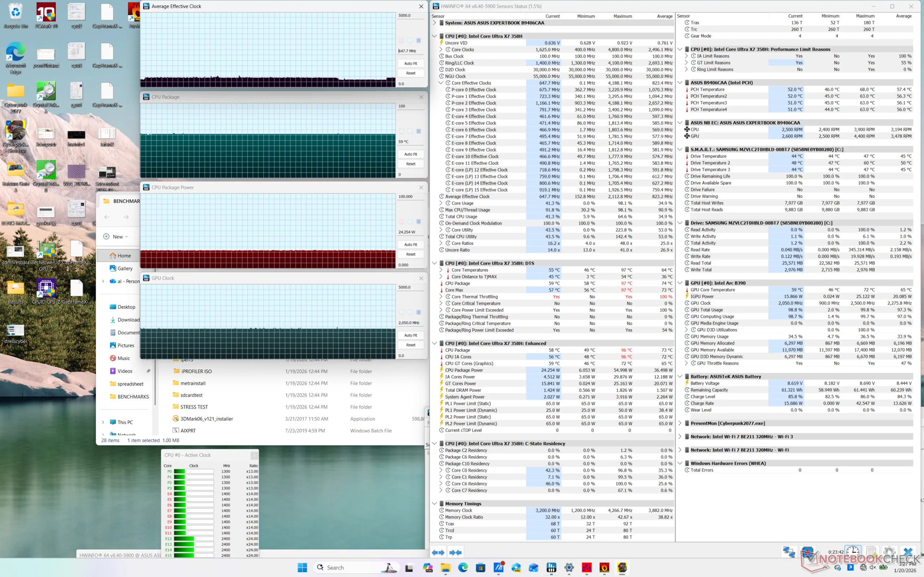Collapse the CPU DTS sensor group

(x=434, y=263)
